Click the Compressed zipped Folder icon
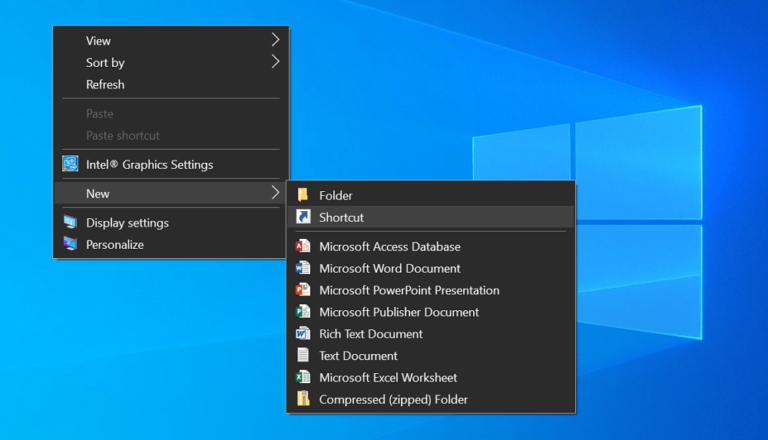 click(x=303, y=399)
